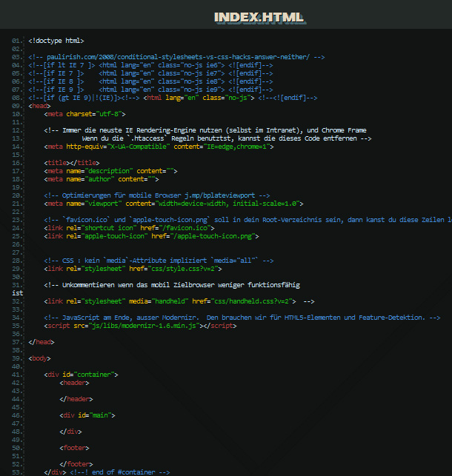The image size is (452, 476).
Task: Click the 'if lt IE 7' conditional comment
Action: [x=150, y=65]
